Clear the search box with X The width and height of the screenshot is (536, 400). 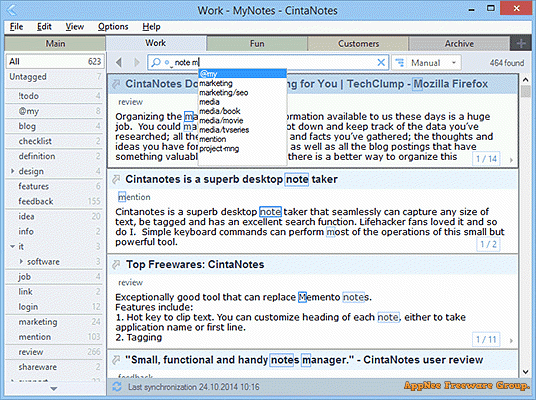click(x=381, y=62)
